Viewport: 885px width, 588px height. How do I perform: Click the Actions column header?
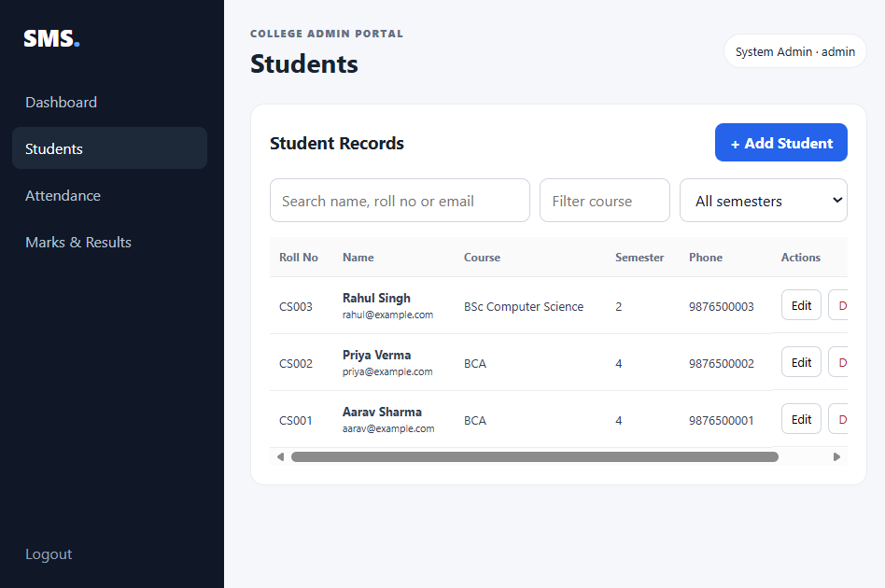[x=800, y=258]
